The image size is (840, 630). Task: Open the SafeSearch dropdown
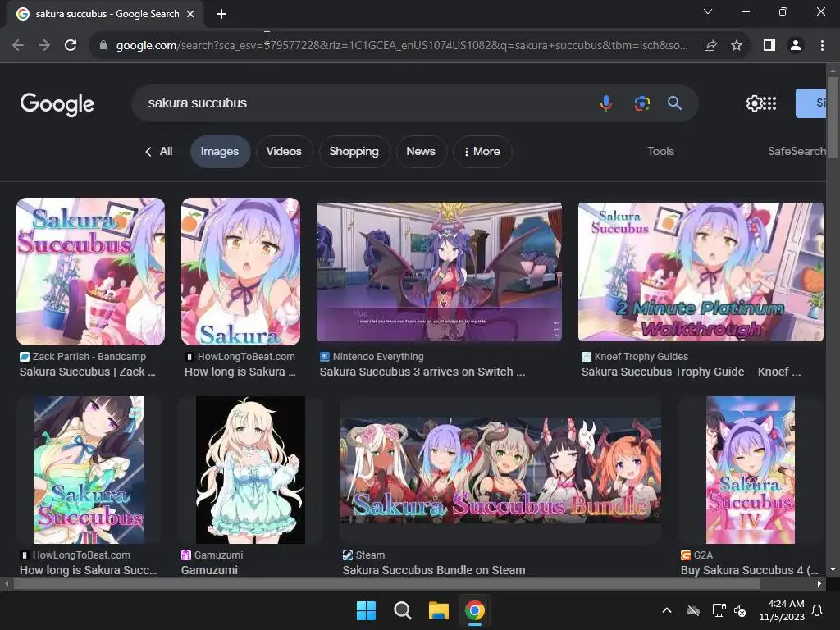[797, 152]
